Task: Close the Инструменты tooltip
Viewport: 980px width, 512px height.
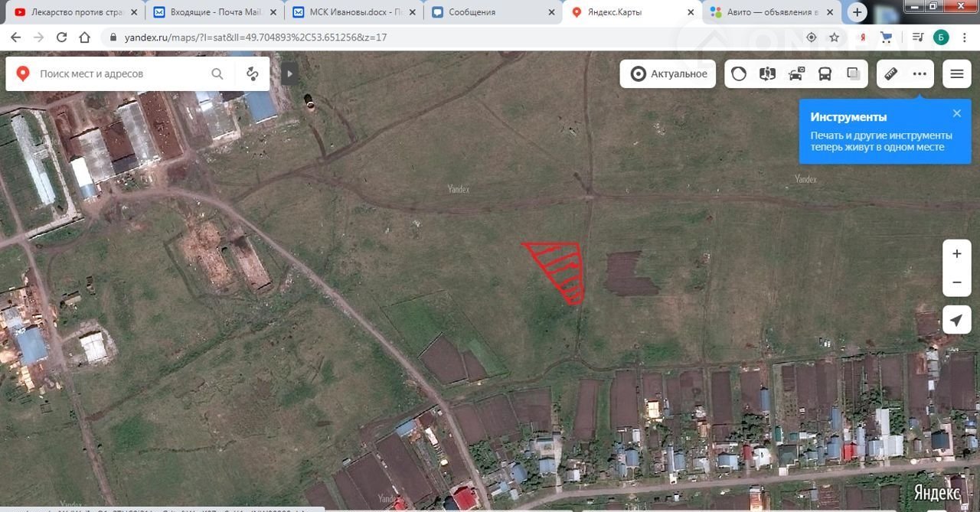Action: point(956,113)
